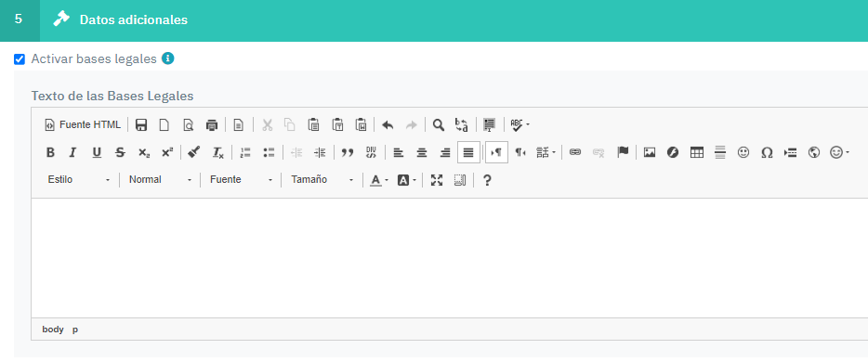Toggle subscript formatting
Image resolution: width=868 pixels, height=362 pixels.
(143, 152)
